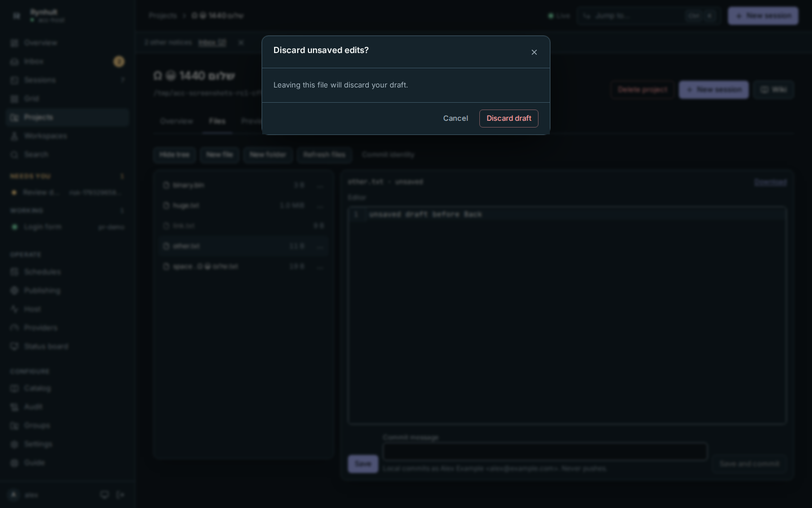Image resolution: width=812 pixels, height=508 pixels.
Task: Click the New file button
Action: pyautogui.click(x=219, y=155)
